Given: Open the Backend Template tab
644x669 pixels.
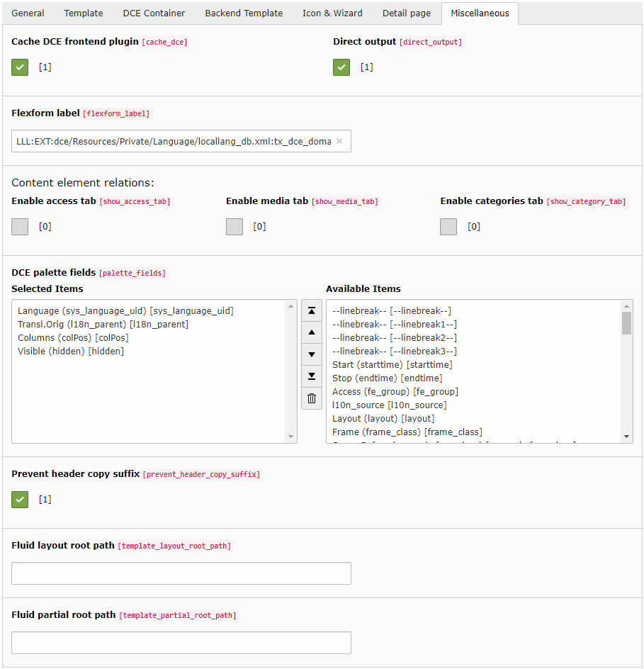Looking at the screenshot, I should point(244,13).
